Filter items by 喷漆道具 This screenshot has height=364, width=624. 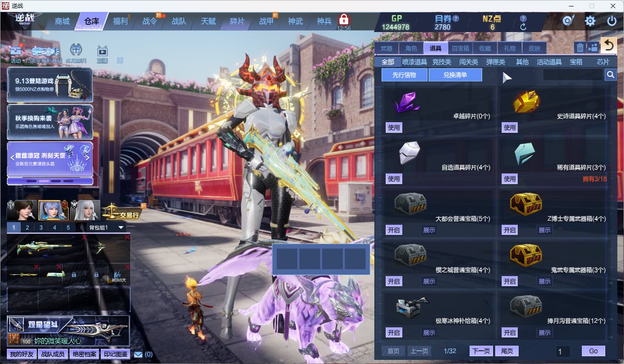(x=415, y=62)
